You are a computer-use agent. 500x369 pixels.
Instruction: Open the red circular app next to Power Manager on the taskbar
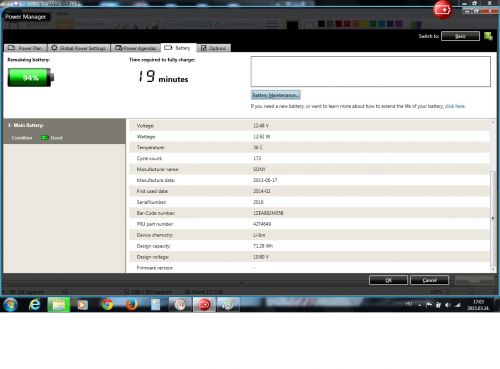tap(180, 305)
